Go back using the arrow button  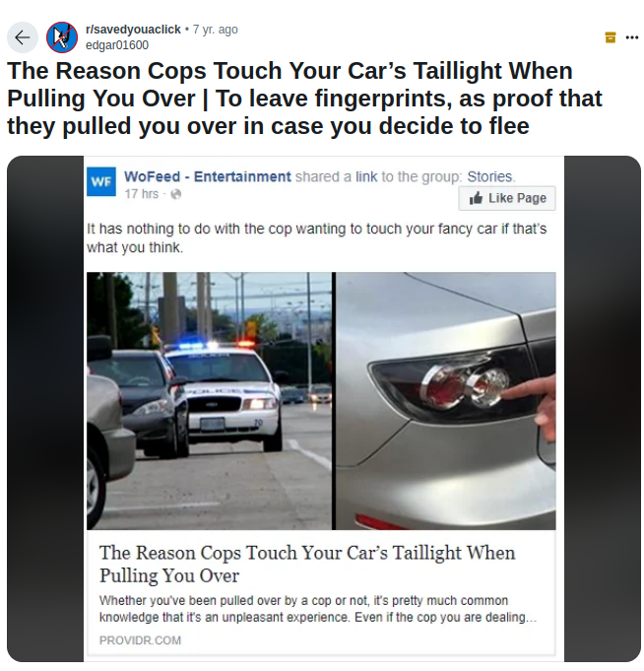(23, 37)
